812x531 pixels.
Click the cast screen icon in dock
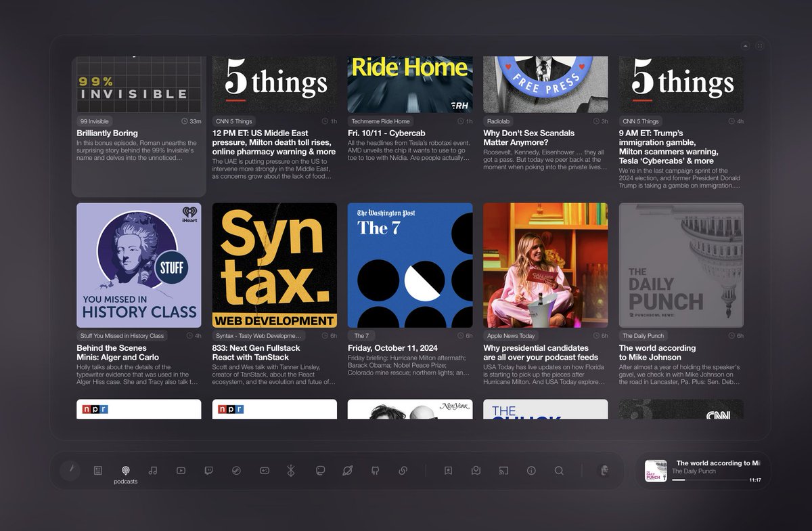503,470
